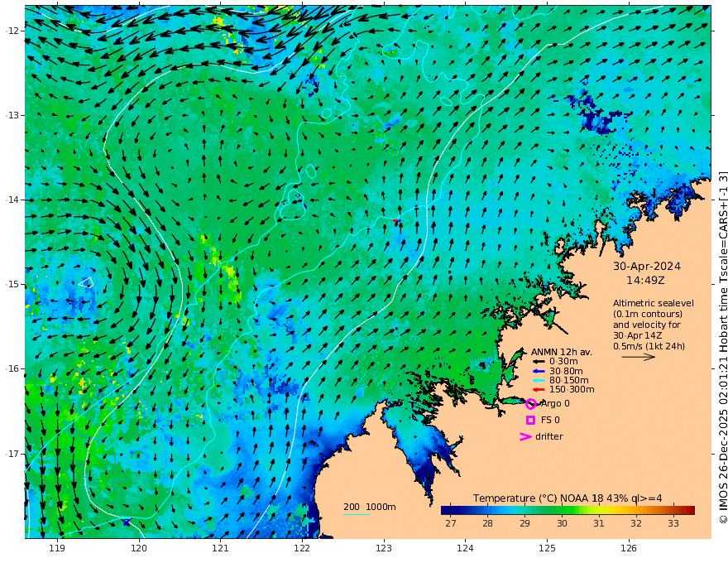Click the 'FS 0' label
The image size is (728, 563).
pos(550,420)
